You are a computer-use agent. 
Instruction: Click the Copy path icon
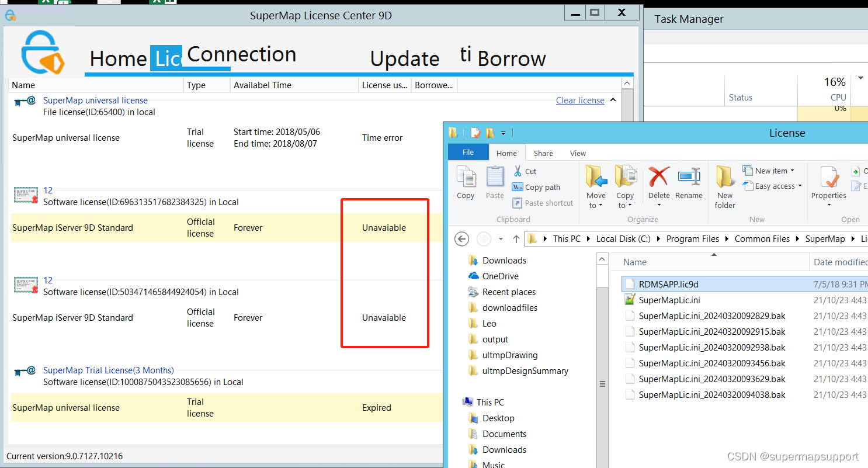517,187
